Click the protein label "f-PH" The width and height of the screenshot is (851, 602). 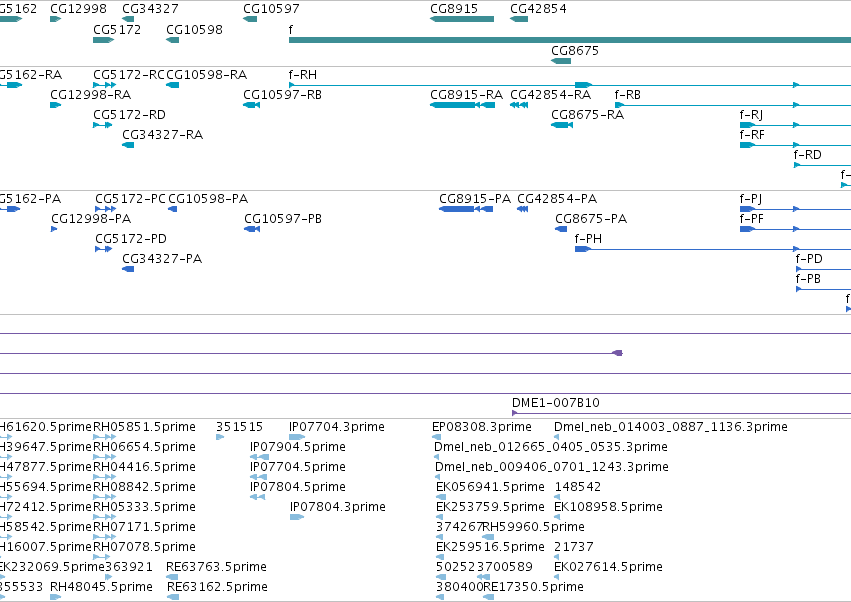588,239
